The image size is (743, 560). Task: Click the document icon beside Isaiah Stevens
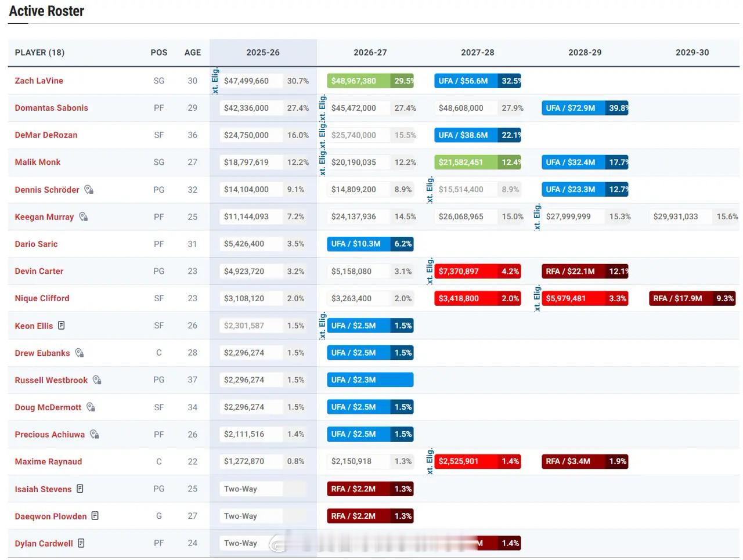(80, 489)
